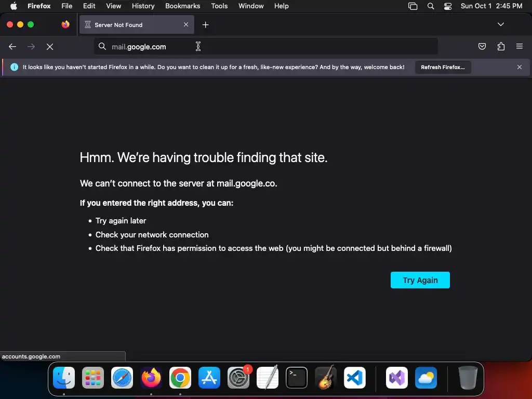Open the History menu
The image size is (532, 399).
point(143,6)
